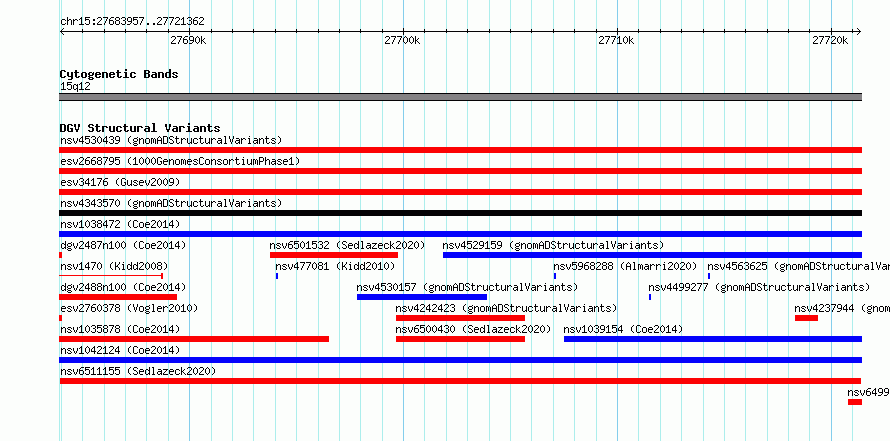Click the blue bar under nsv1039154
Viewport: 890px width, 441px height.
tap(713, 339)
